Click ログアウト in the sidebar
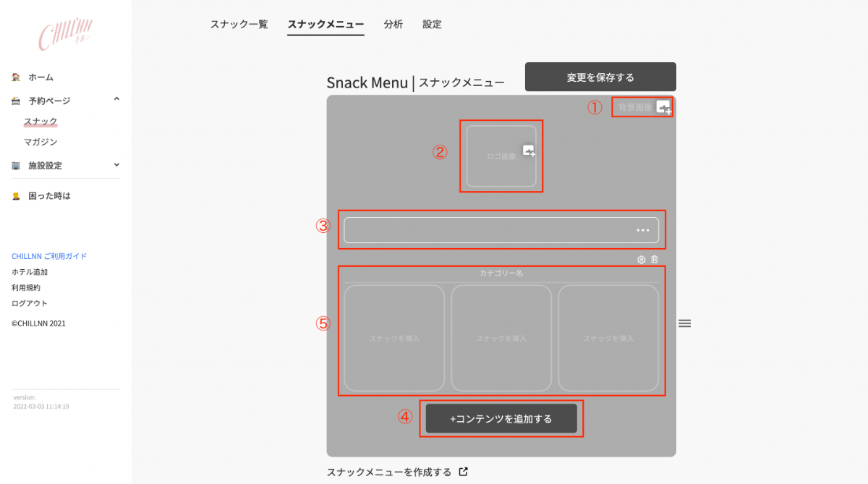This screenshot has height=484, width=868. coord(30,303)
